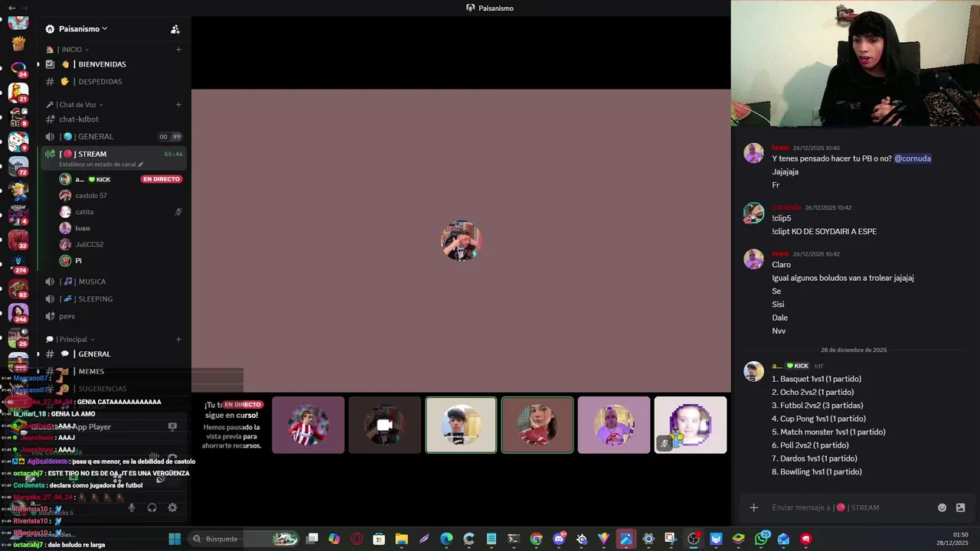This screenshot has height=551, width=980.
Task: Toggle microphone mute in user panel
Action: point(132,507)
